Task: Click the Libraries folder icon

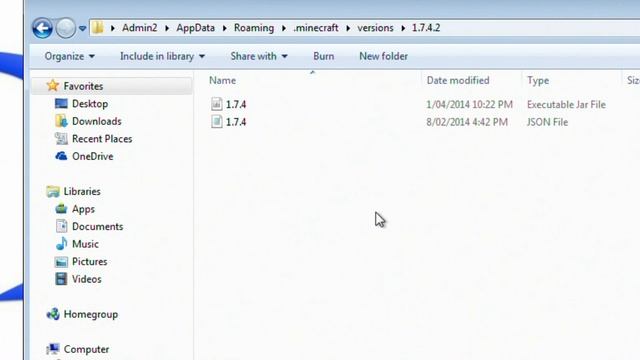Action: click(x=53, y=191)
